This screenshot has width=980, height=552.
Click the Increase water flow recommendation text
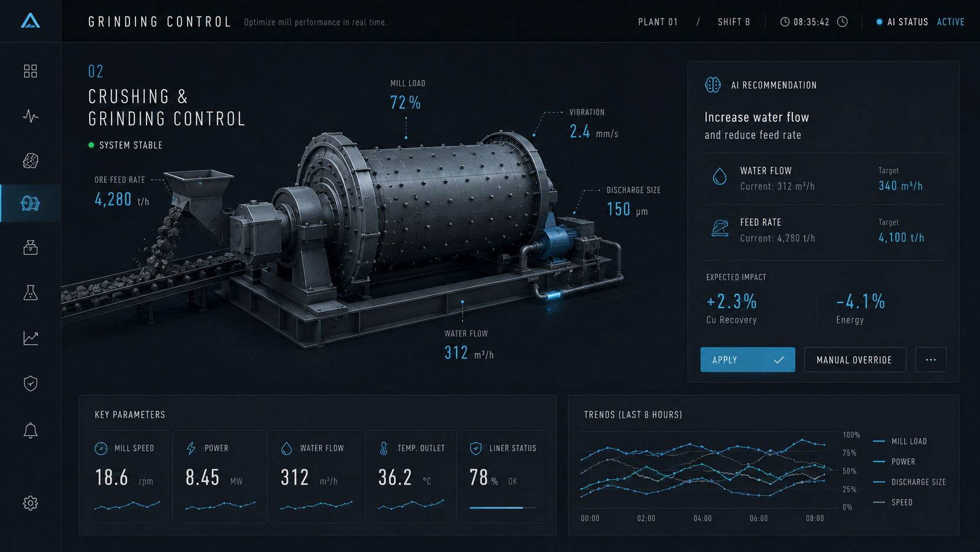click(757, 117)
